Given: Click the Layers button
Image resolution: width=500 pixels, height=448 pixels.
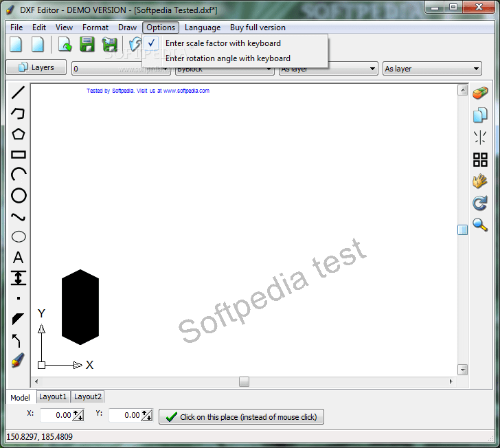Looking at the screenshot, I should pos(36,67).
